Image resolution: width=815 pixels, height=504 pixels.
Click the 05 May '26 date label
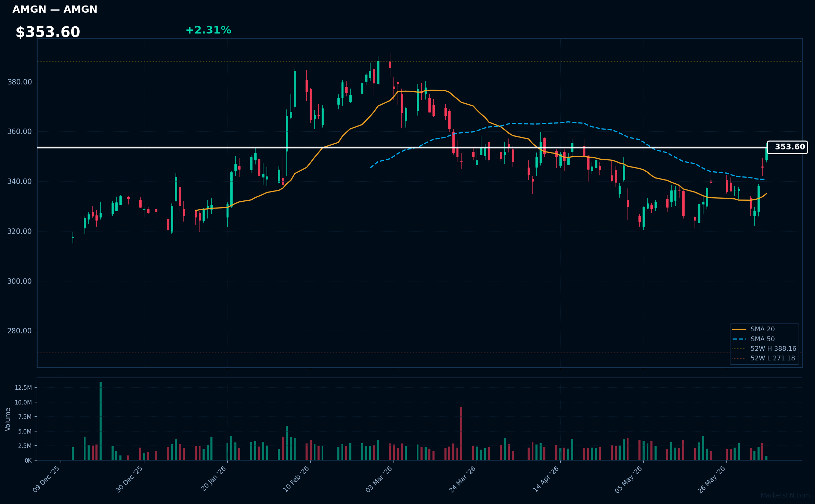coord(629,479)
